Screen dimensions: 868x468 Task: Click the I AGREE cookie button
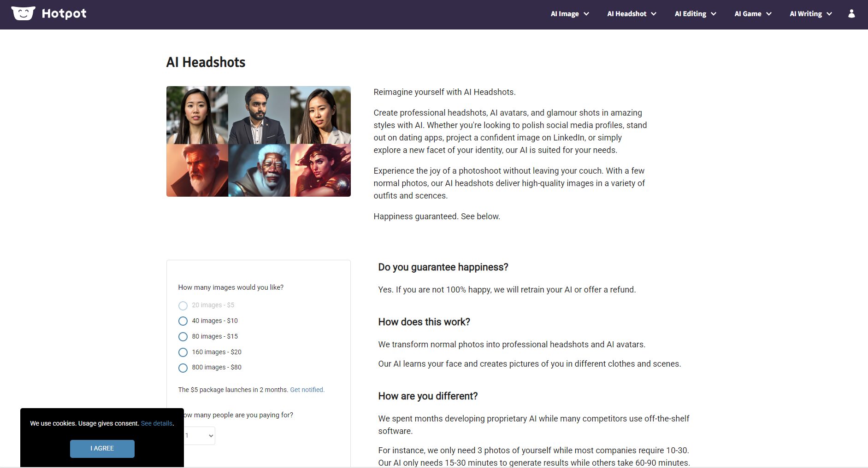click(x=102, y=449)
